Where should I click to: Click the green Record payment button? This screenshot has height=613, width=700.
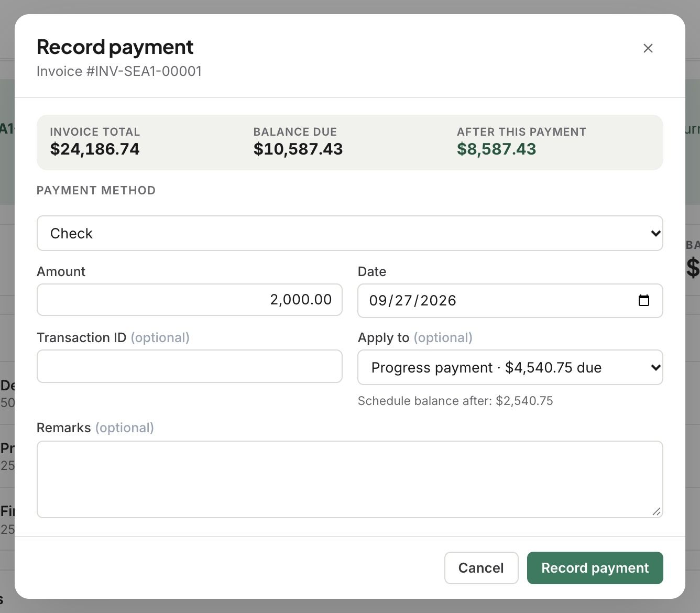point(595,568)
